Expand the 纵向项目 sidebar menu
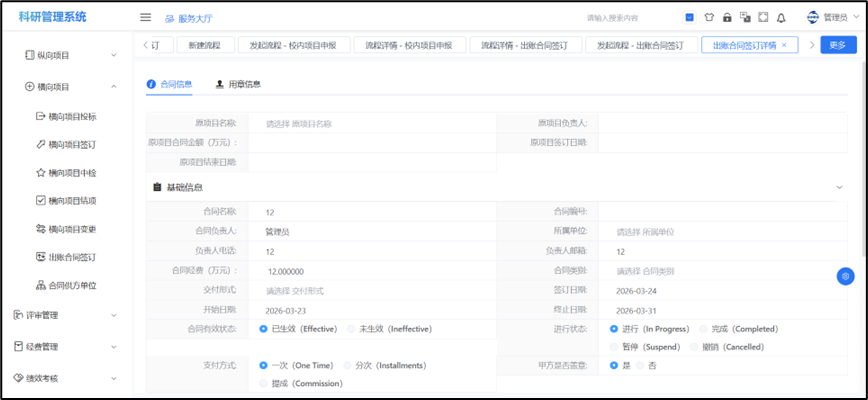The image size is (868, 400). click(70, 55)
